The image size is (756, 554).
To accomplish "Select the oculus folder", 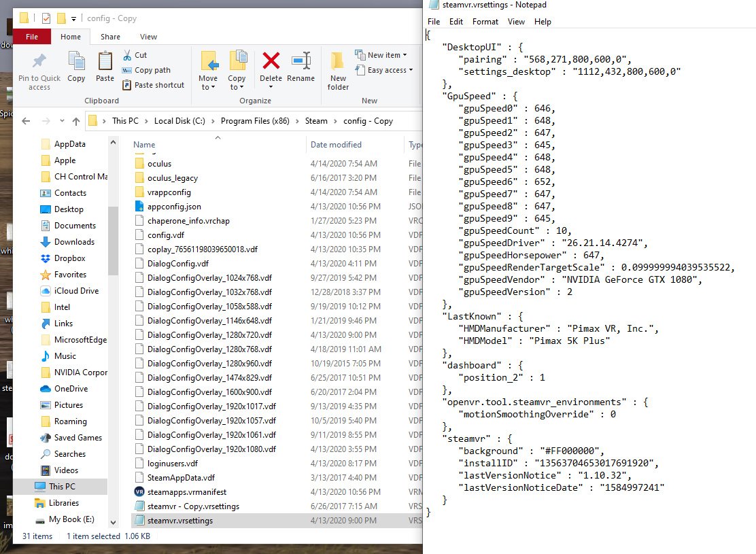I will point(160,163).
